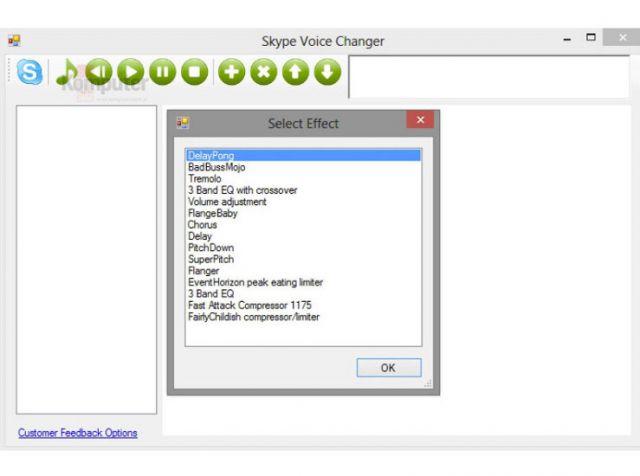Open the Customer Feedback Options link

(78, 433)
